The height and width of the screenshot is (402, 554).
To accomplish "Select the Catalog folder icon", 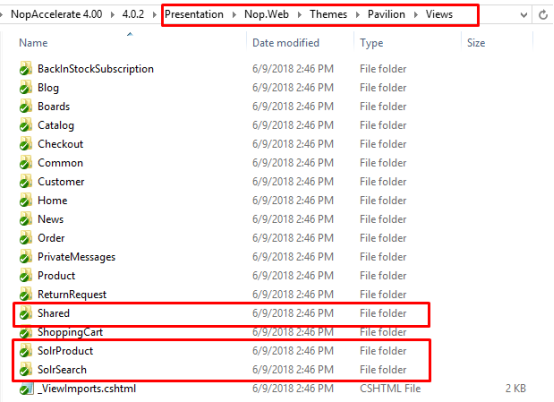I will click(25, 125).
